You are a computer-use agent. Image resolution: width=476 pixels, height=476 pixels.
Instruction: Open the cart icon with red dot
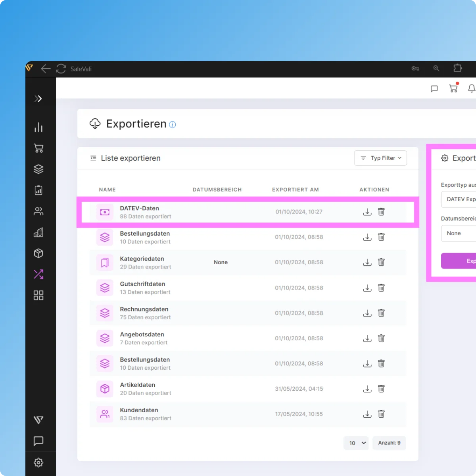click(x=453, y=88)
